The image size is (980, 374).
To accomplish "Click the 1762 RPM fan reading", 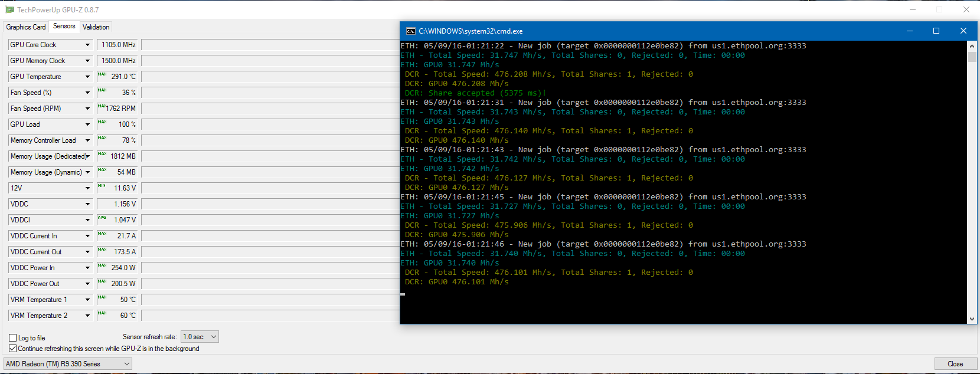I will [x=117, y=109].
